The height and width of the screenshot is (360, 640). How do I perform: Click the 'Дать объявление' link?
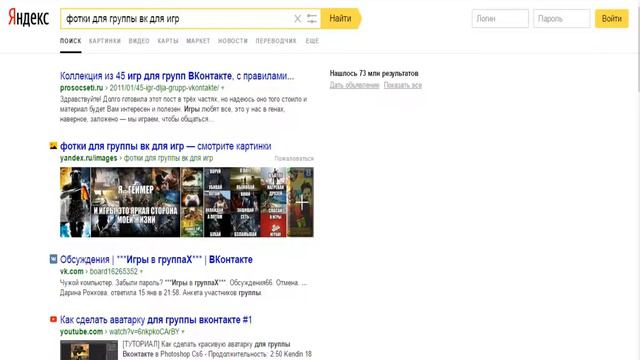click(354, 85)
